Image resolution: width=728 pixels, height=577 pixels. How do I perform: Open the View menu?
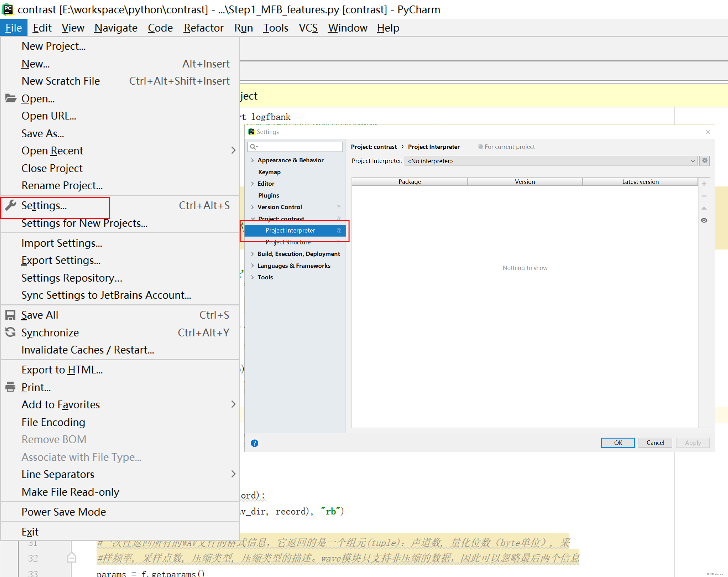click(x=73, y=28)
